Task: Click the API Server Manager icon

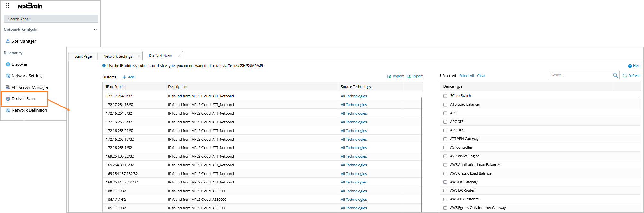Action: 8,87
